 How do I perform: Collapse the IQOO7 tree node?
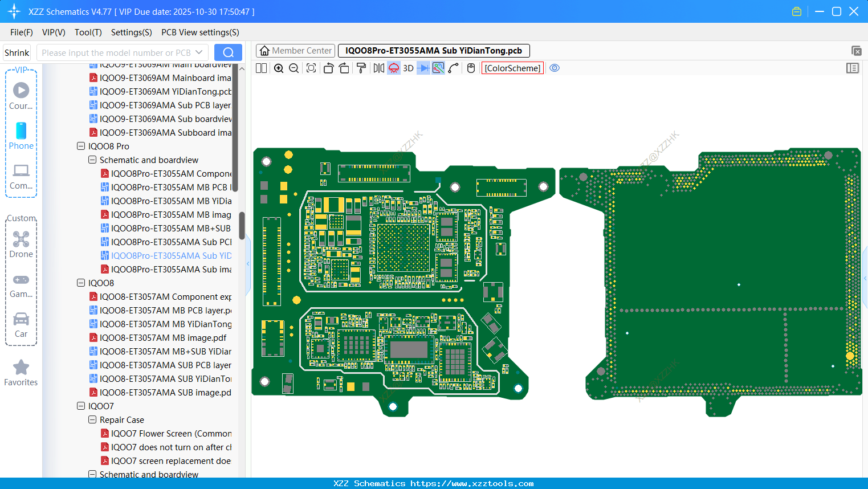tap(81, 406)
